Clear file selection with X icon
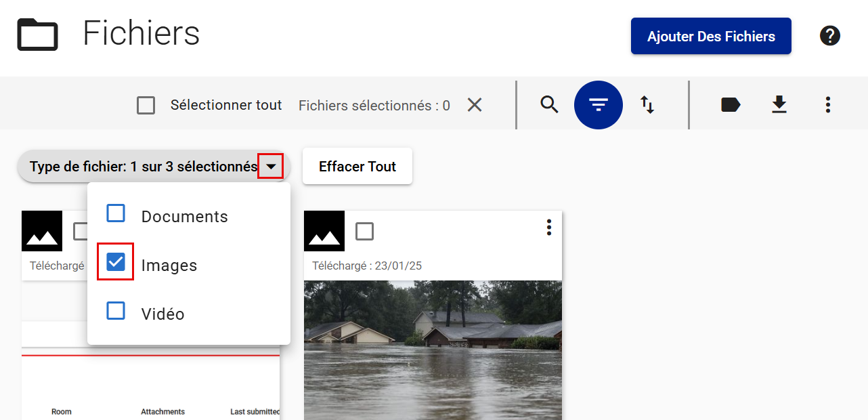The image size is (868, 420). point(475,105)
